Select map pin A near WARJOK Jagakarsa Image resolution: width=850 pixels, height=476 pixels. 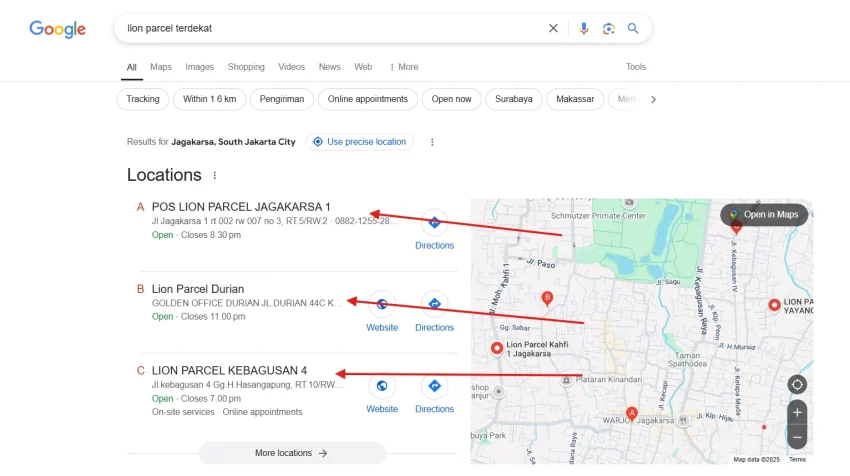(632, 414)
